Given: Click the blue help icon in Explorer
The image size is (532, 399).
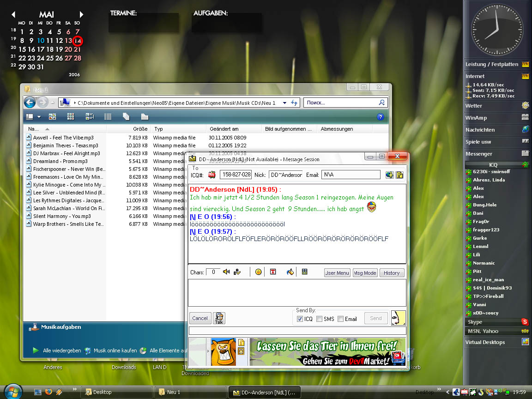Looking at the screenshot, I should pos(381,117).
